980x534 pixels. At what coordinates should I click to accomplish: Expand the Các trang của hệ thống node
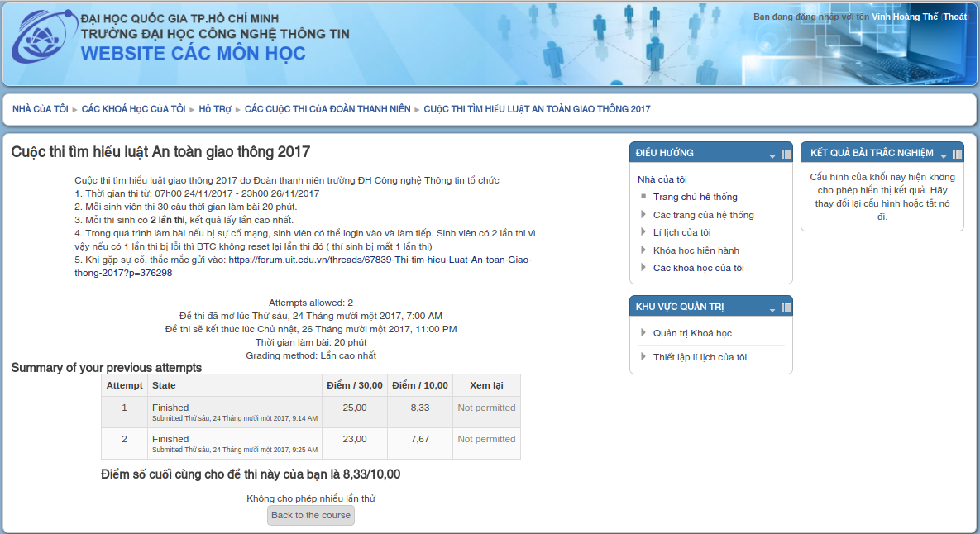pyautogui.click(x=644, y=215)
